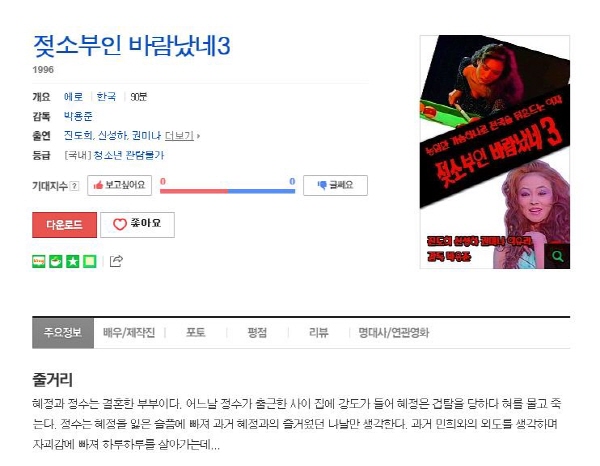The height and width of the screenshot is (466, 600).
Task: Open the 리뷰 tab
Action: point(318,332)
